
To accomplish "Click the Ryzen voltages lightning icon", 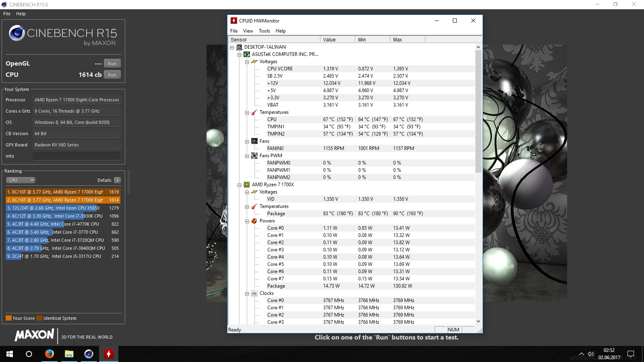I will 254,192.
